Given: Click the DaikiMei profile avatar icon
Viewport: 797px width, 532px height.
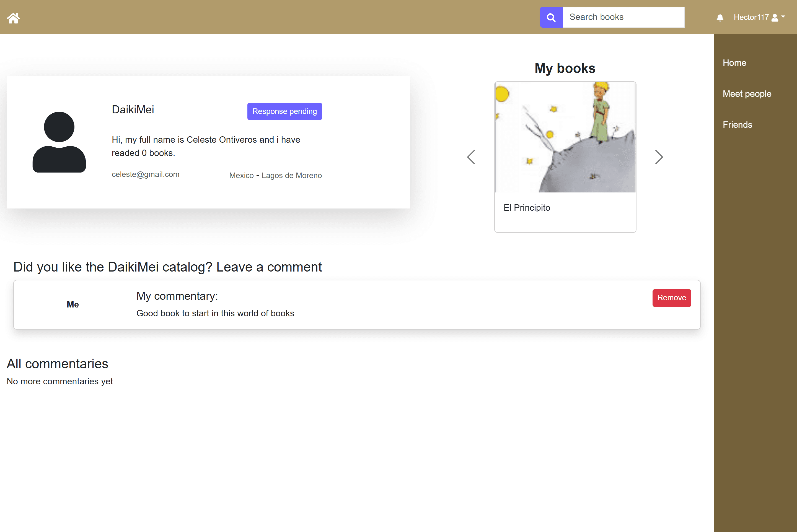Looking at the screenshot, I should [x=59, y=142].
